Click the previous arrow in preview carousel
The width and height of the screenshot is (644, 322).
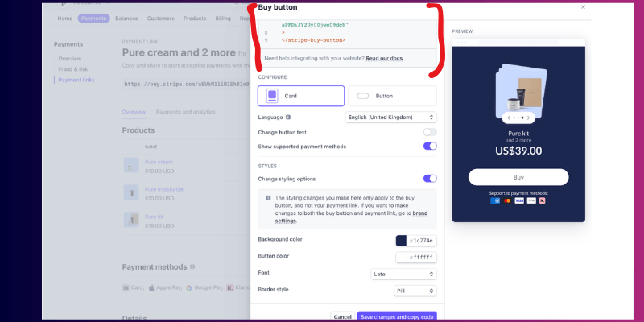click(509, 118)
